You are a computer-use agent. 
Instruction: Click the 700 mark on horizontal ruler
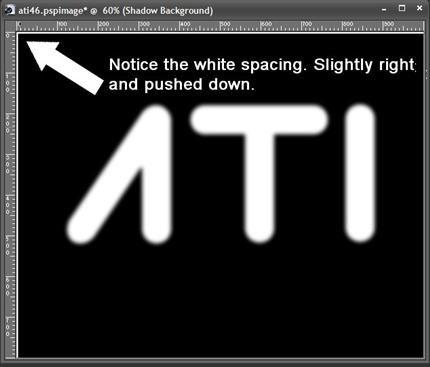(307, 24)
